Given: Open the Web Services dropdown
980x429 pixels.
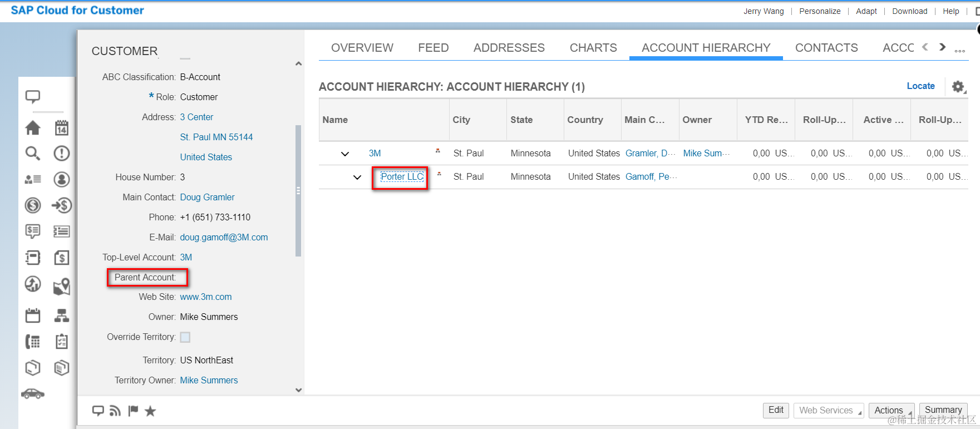Looking at the screenshot, I should coord(829,410).
